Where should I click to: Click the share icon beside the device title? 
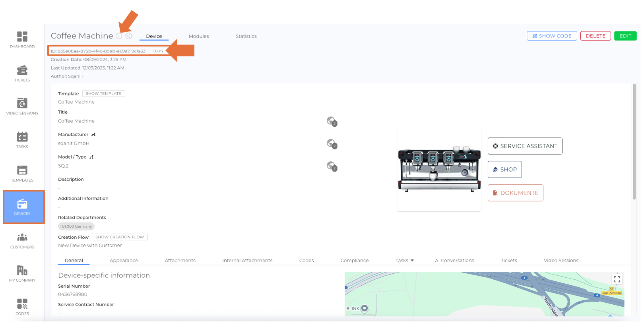129,36
